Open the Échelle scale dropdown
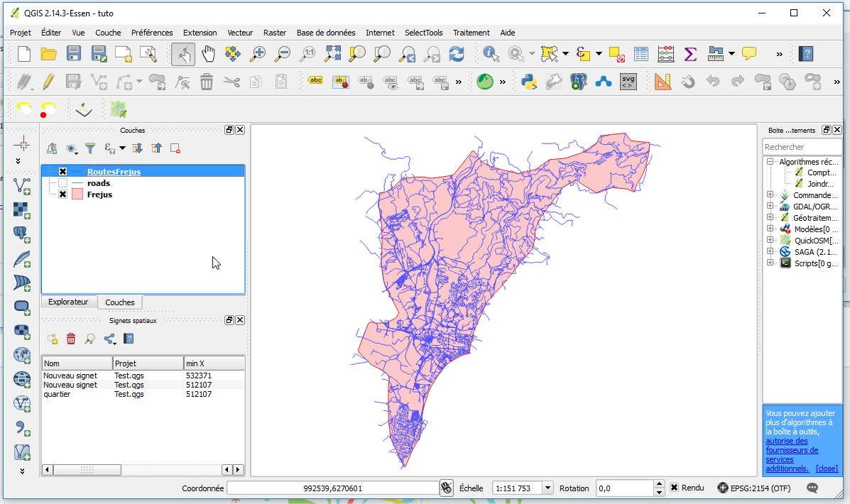This screenshot has width=850, height=504. [x=547, y=488]
